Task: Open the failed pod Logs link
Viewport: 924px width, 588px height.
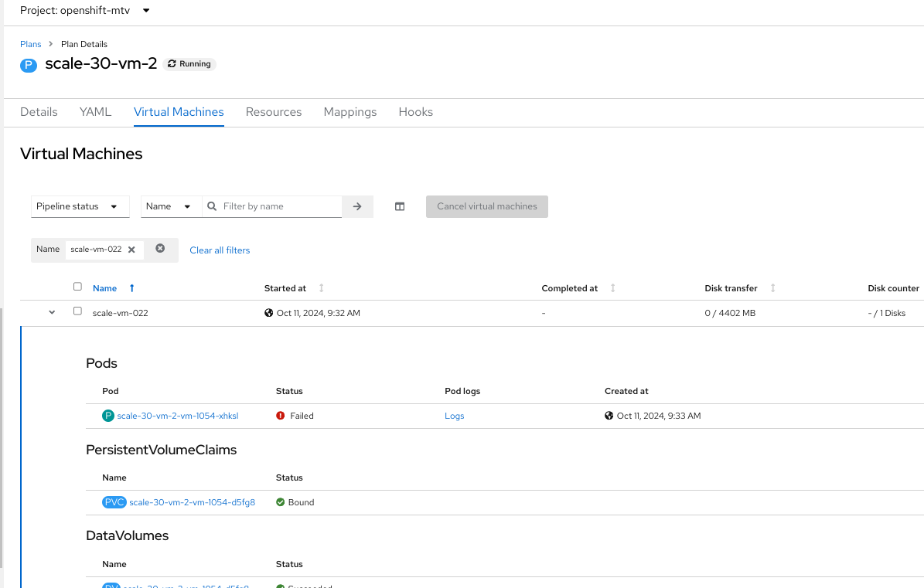Action: coord(455,416)
